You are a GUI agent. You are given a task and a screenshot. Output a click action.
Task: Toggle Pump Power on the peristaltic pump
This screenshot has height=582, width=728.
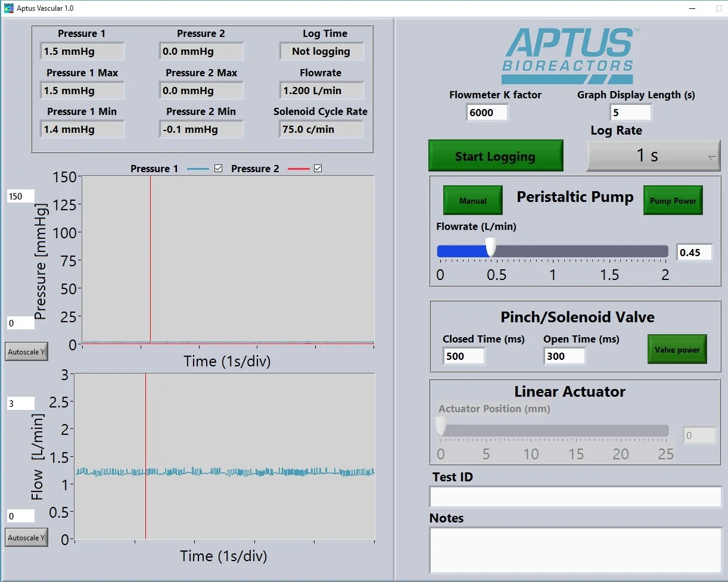click(x=673, y=201)
